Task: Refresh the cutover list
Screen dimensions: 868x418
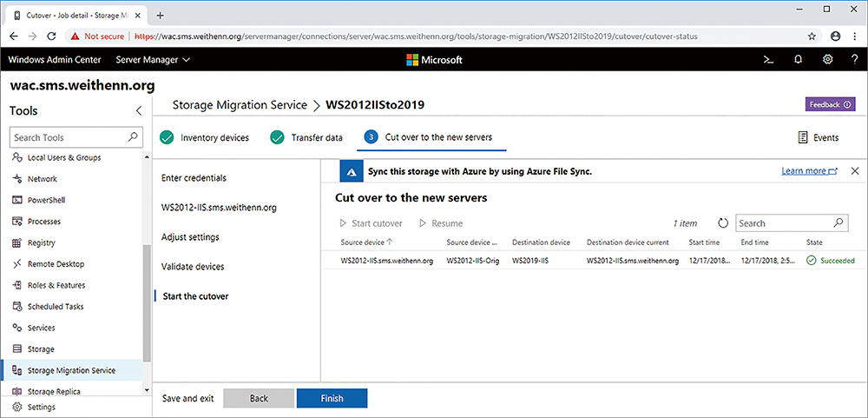Action: (723, 223)
